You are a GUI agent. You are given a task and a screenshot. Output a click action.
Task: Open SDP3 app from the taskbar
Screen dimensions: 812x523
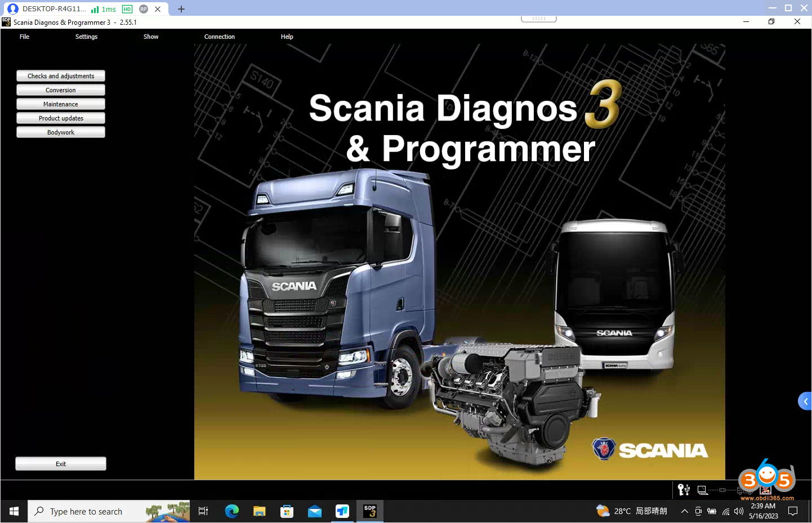(x=370, y=511)
